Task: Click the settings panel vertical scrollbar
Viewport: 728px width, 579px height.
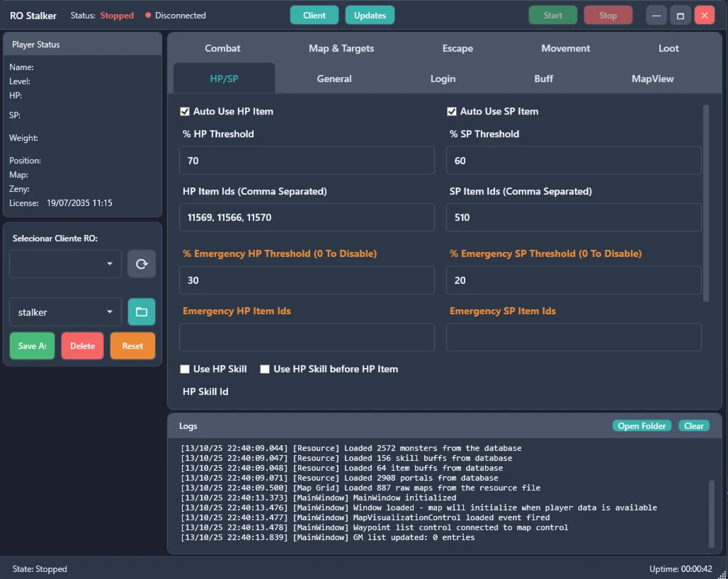Action: (705, 202)
